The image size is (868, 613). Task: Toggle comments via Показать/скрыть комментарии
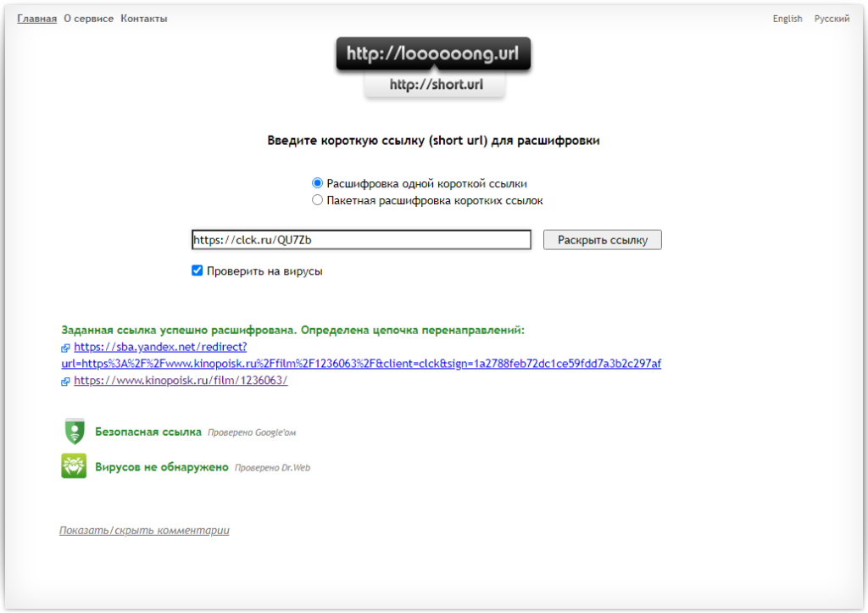point(144,531)
